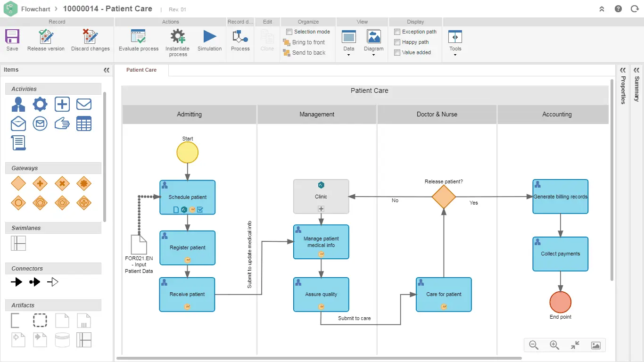Select the manual activity person icon
Viewport: 644px width, 362px height.
pyautogui.click(x=18, y=104)
